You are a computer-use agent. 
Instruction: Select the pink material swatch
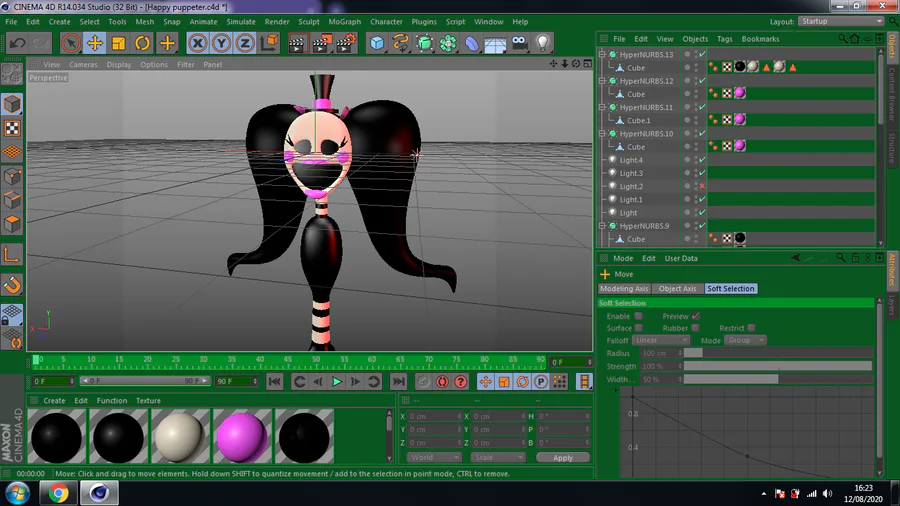point(242,437)
